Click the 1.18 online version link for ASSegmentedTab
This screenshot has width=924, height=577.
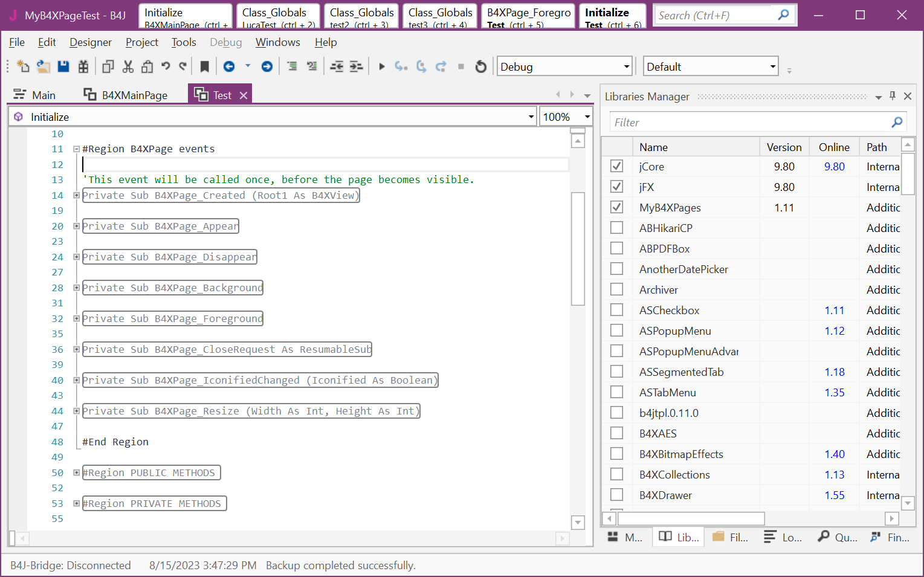(834, 372)
